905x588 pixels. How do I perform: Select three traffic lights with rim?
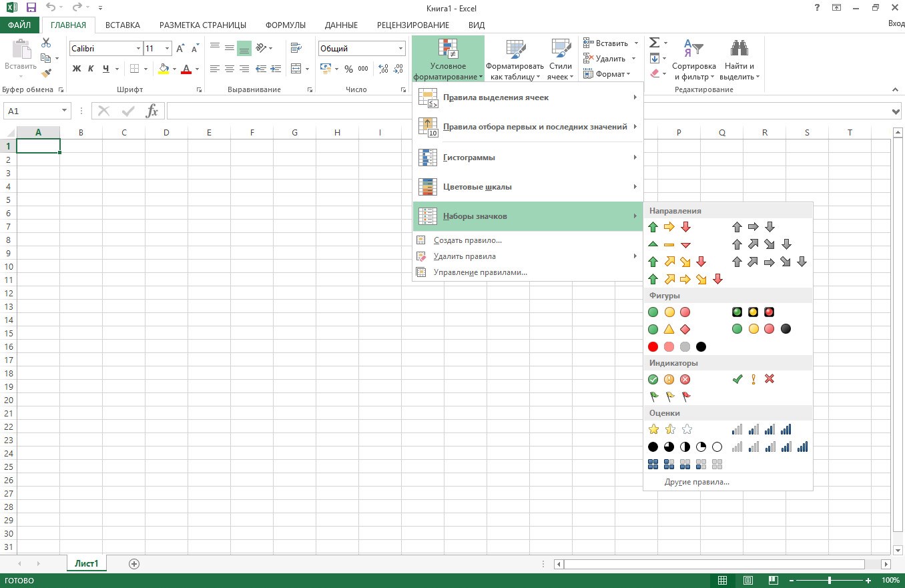(753, 312)
